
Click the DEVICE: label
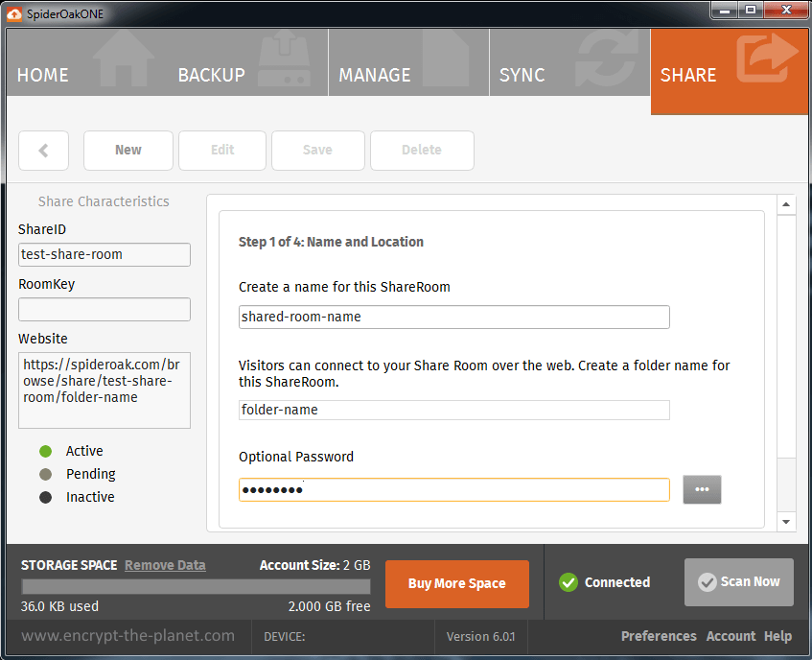tap(285, 637)
